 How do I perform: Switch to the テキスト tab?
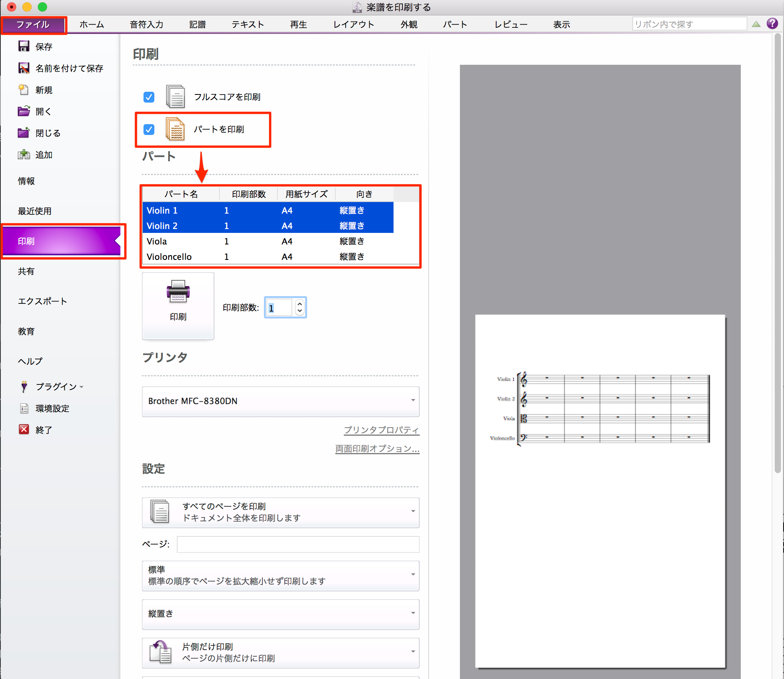248,25
